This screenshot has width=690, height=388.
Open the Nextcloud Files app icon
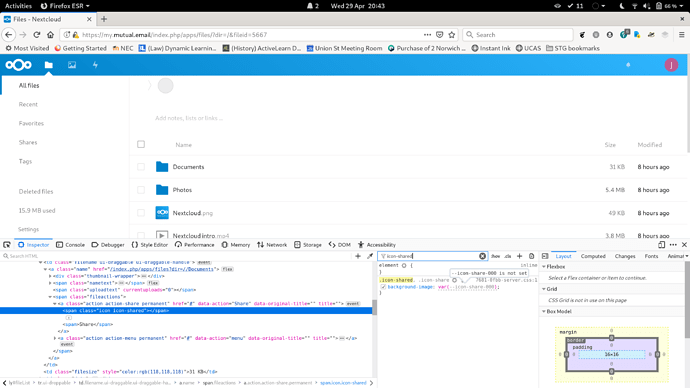[48, 65]
